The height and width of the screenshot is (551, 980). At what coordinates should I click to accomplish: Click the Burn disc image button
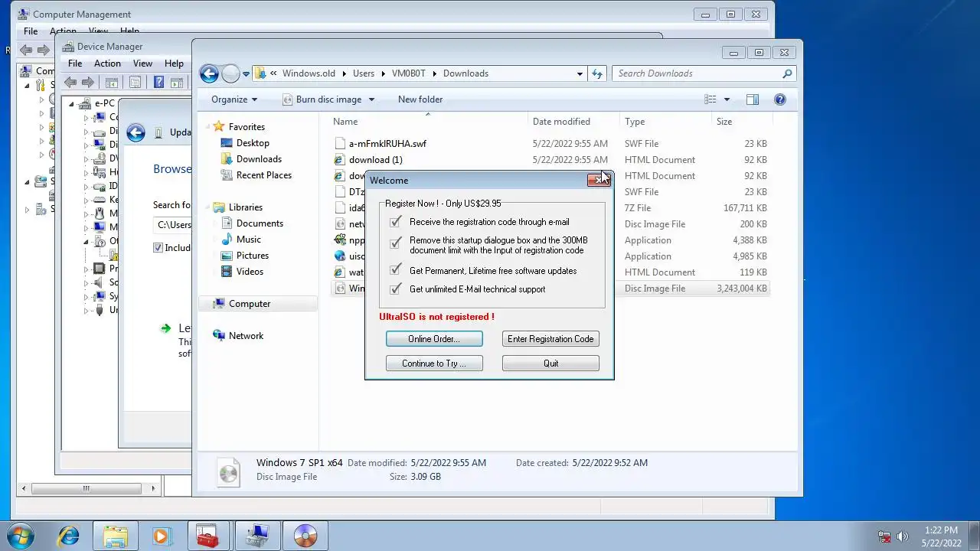coord(322,99)
